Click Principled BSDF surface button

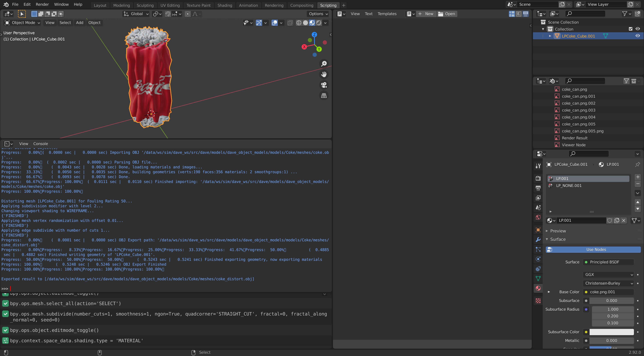pos(608,262)
